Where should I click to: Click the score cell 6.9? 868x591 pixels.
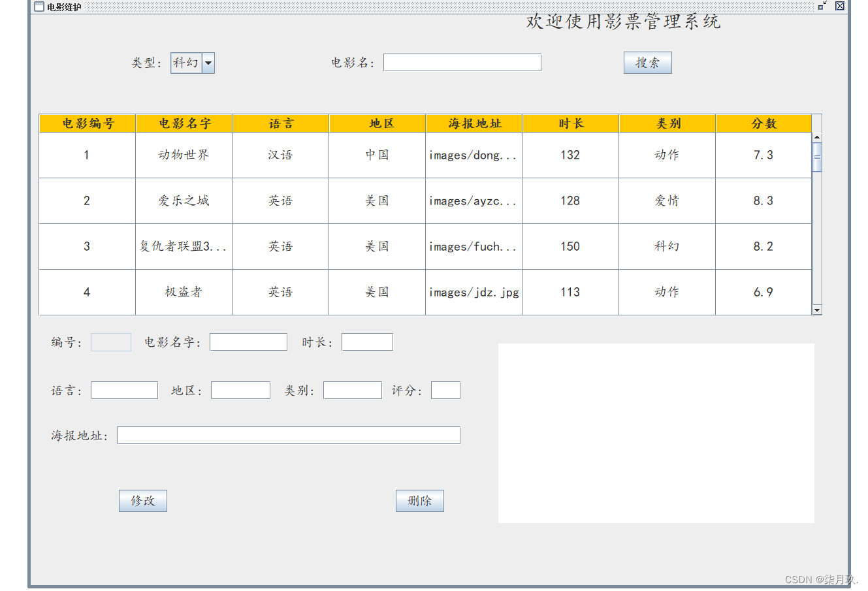point(764,293)
